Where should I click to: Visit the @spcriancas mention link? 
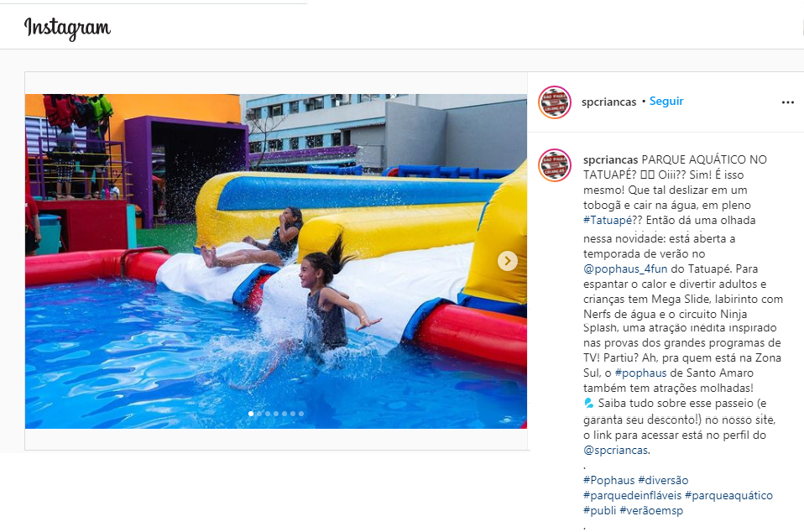pyautogui.click(x=616, y=451)
